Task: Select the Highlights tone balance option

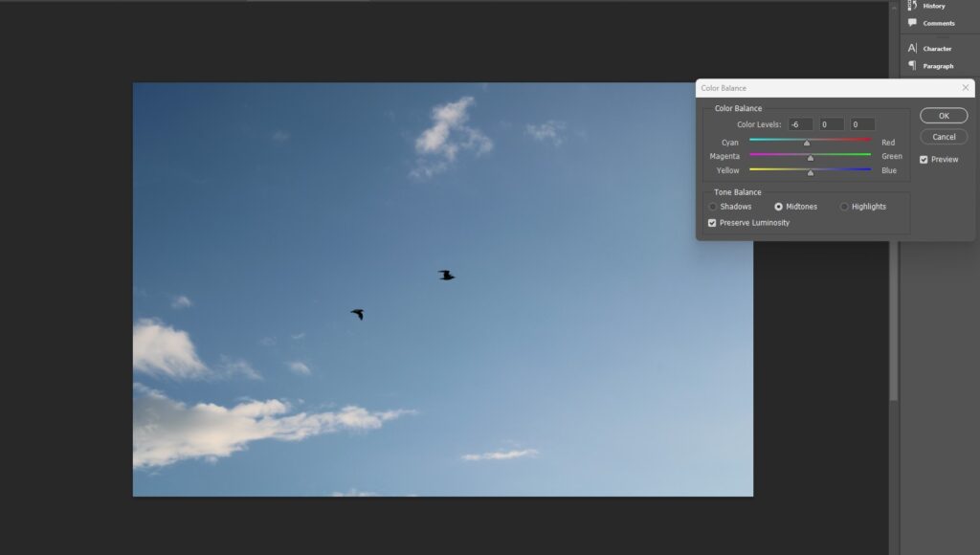Action: click(x=844, y=207)
